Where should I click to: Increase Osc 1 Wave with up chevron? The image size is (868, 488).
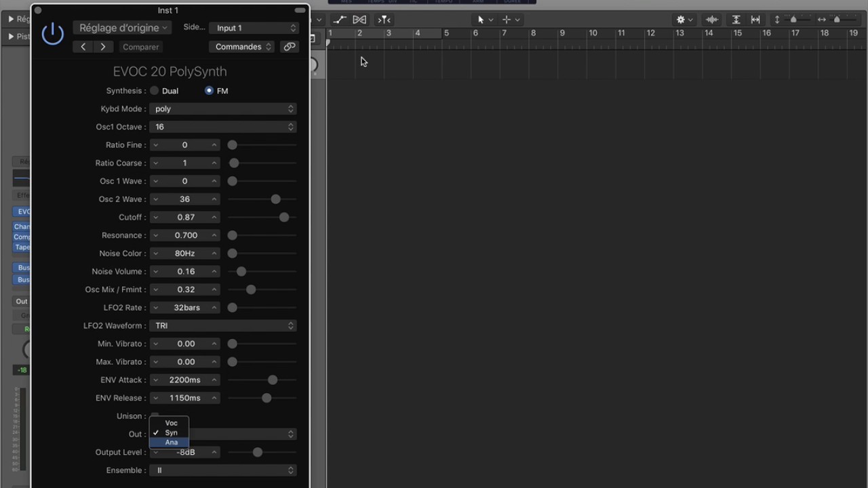[x=214, y=181]
